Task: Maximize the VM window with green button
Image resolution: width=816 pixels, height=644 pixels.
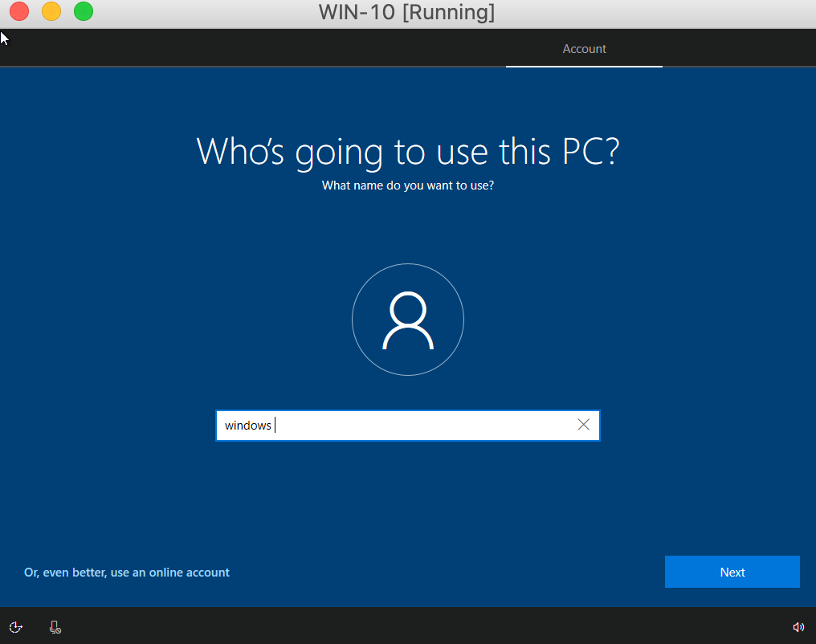Action: [84, 11]
